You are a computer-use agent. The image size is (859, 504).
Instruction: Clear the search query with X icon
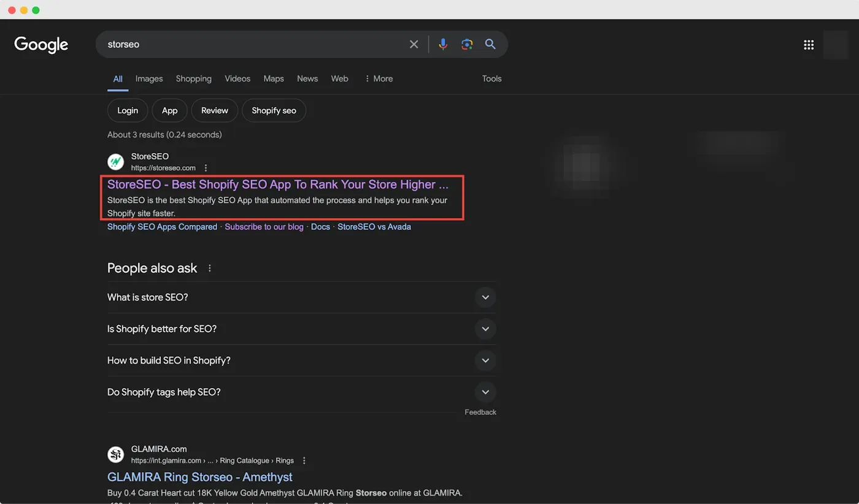tap(414, 44)
